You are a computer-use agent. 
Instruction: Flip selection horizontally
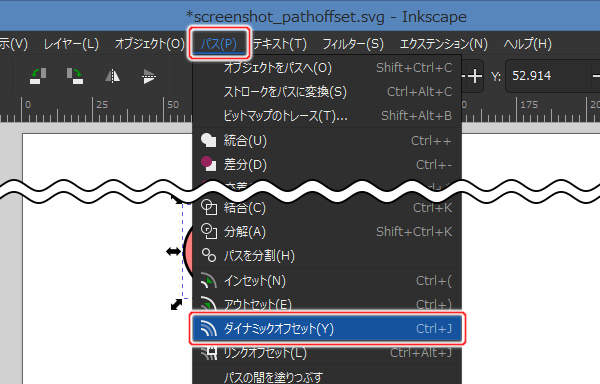coord(112,76)
